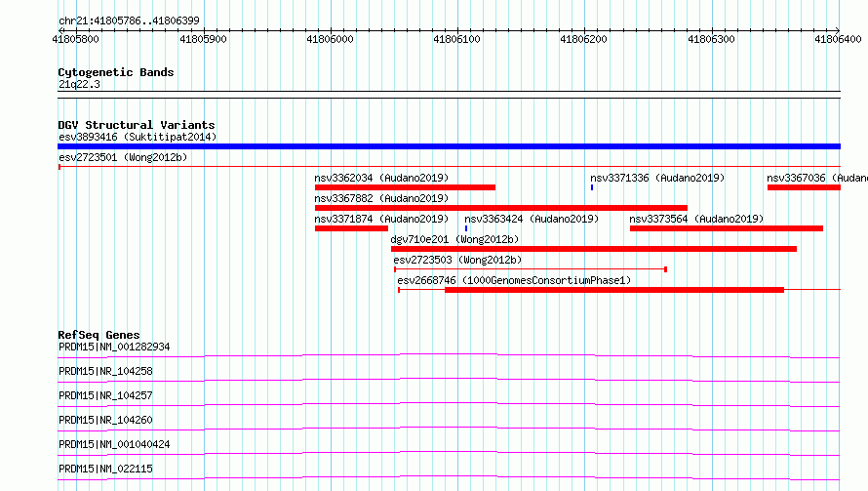
Task: Click ruler position 41806000
Action: 330,39
